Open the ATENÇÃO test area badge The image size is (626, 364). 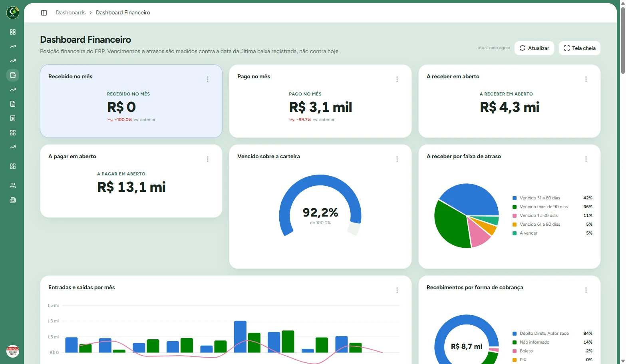pyautogui.click(x=13, y=351)
